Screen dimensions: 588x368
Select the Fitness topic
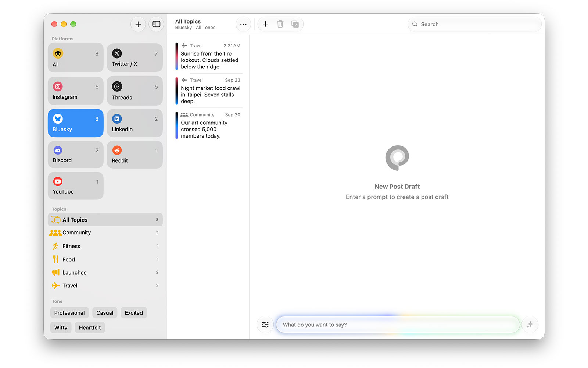(x=105, y=246)
